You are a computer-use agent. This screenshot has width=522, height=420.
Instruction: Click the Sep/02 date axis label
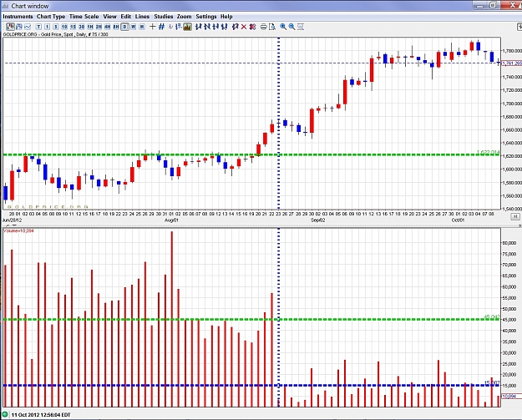318,220
